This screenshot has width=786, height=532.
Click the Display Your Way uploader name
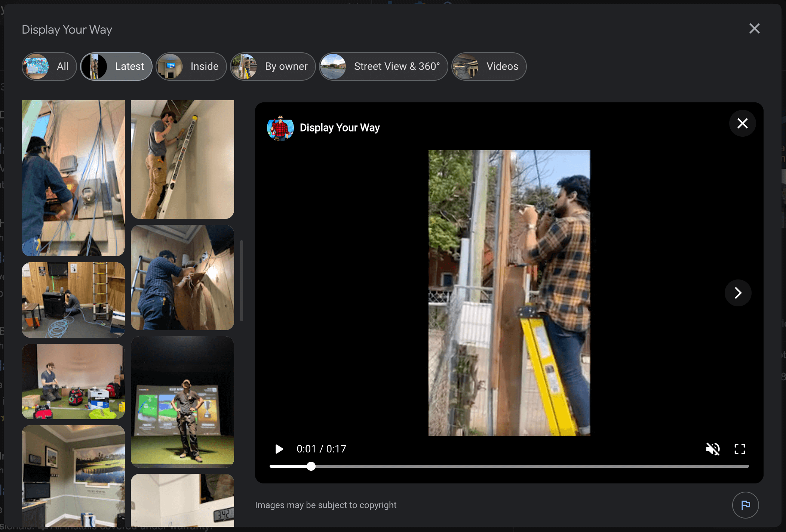340,128
